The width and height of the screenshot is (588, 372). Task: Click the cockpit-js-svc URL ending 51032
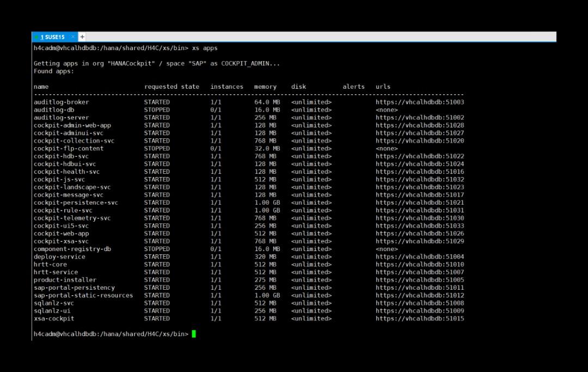pos(420,179)
